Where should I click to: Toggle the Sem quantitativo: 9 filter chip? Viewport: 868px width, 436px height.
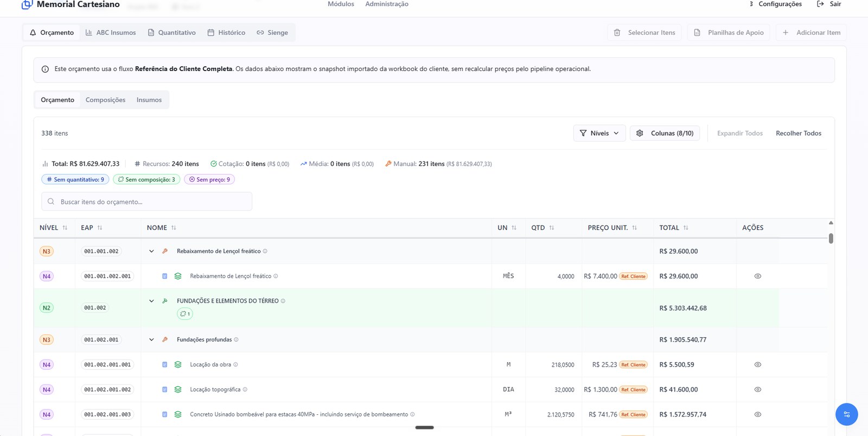(75, 179)
